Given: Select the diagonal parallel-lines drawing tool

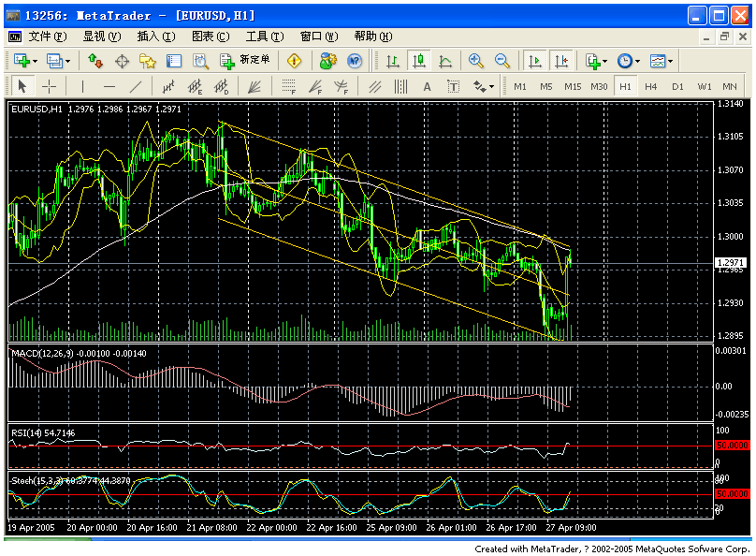Looking at the screenshot, I should (x=374, y=87).
